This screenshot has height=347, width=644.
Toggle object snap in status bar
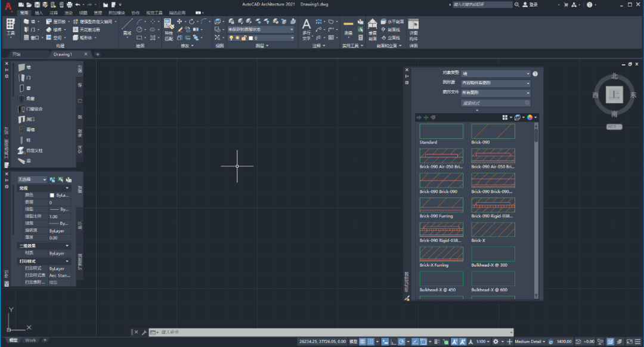tap(423, 342)
